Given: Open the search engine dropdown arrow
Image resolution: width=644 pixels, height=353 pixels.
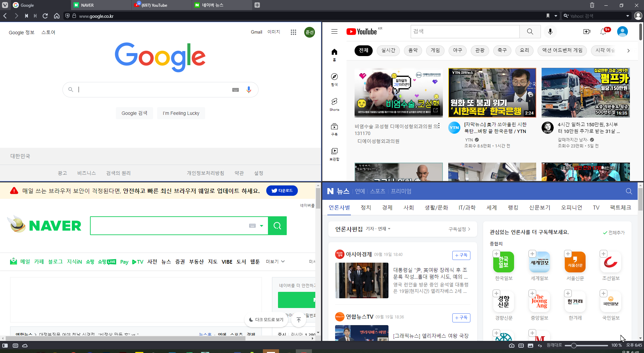Looking at the screenshot, I should tap(628, 16).
